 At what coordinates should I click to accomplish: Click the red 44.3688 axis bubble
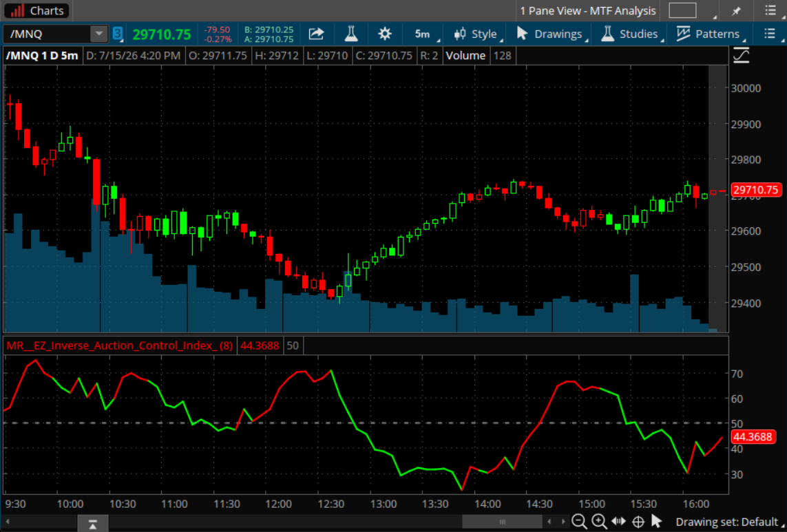pos(753,437)
